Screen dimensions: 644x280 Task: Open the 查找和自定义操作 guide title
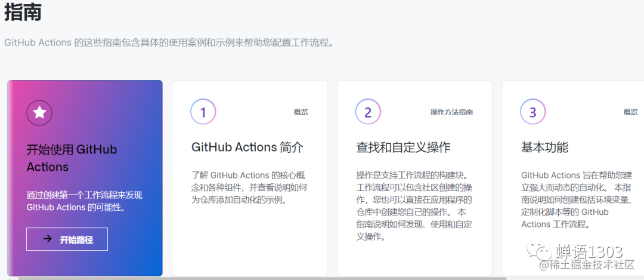click(403, 147)
